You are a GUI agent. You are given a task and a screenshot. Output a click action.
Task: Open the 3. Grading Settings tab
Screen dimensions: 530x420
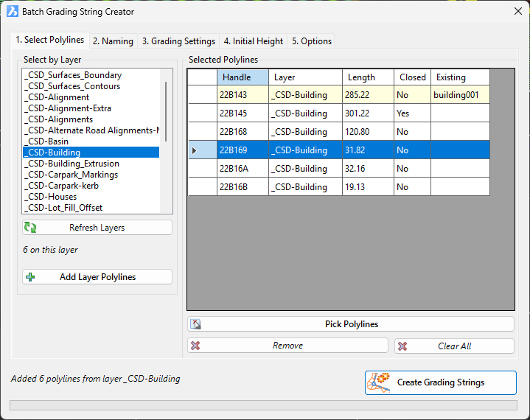tap(178, 41)
